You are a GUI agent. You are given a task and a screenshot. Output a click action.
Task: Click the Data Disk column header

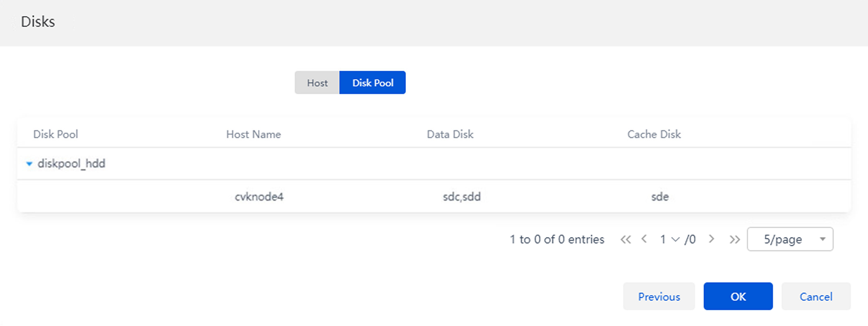[x=450, y=134]
